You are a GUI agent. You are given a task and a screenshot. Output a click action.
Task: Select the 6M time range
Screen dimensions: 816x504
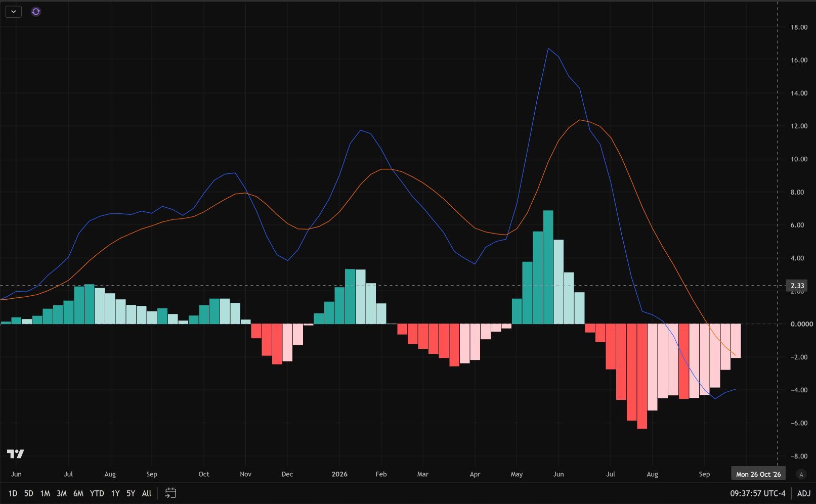point(78,493)
